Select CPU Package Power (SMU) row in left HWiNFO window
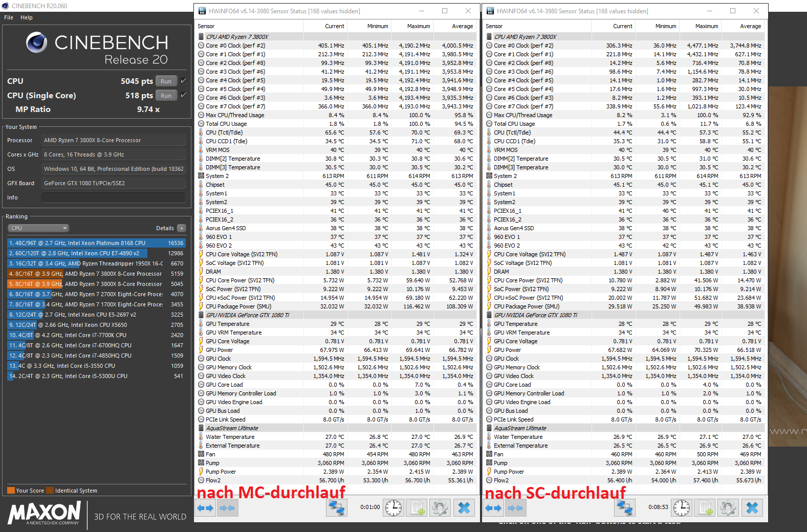 (336, 306)
